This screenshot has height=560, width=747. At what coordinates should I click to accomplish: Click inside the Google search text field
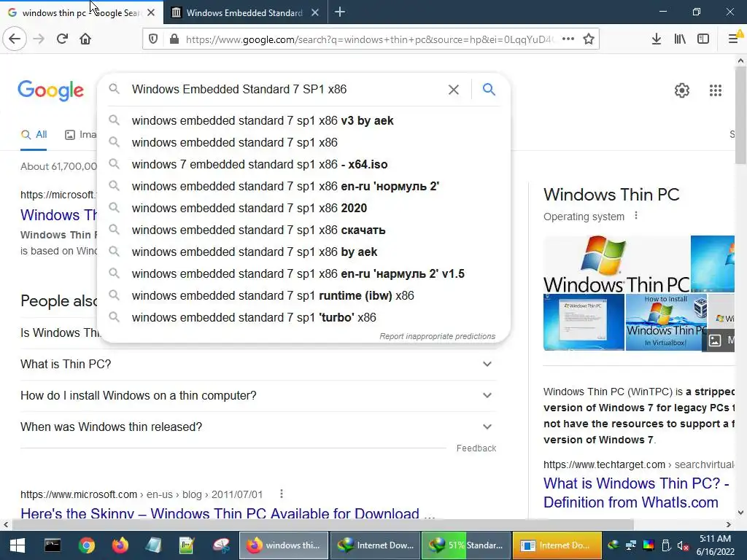click(286, 90)
